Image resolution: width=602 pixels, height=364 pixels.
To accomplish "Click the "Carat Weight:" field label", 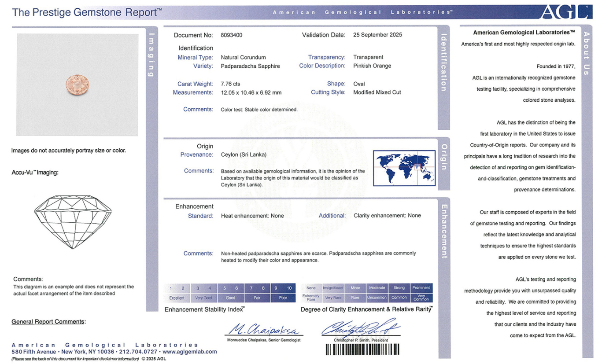I will coord(196,84).
